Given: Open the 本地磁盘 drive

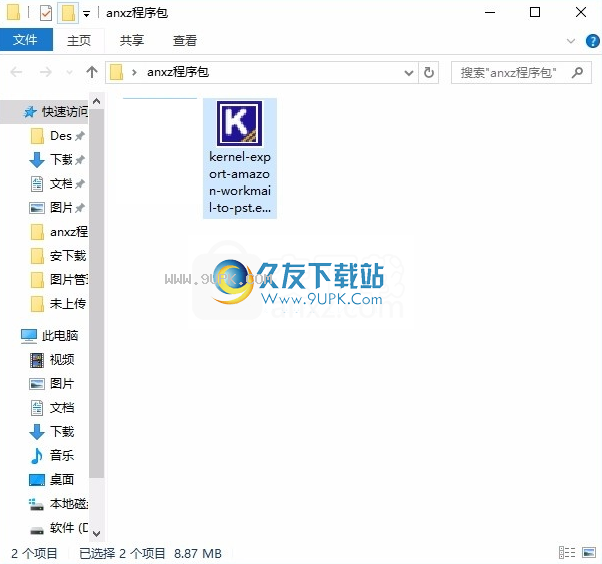Looking at the screenshot, I should click(59, 503).
